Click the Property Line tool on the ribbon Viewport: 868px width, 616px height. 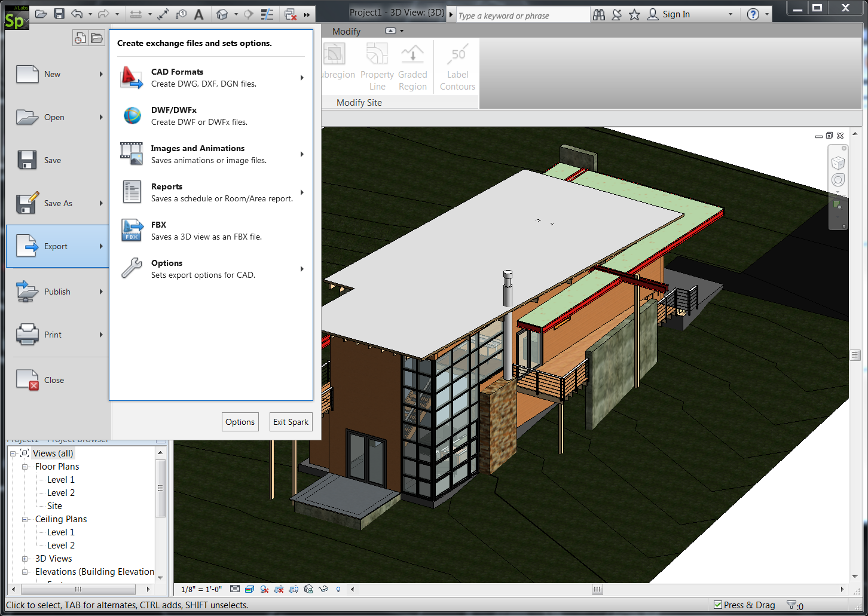click(377, 66)
